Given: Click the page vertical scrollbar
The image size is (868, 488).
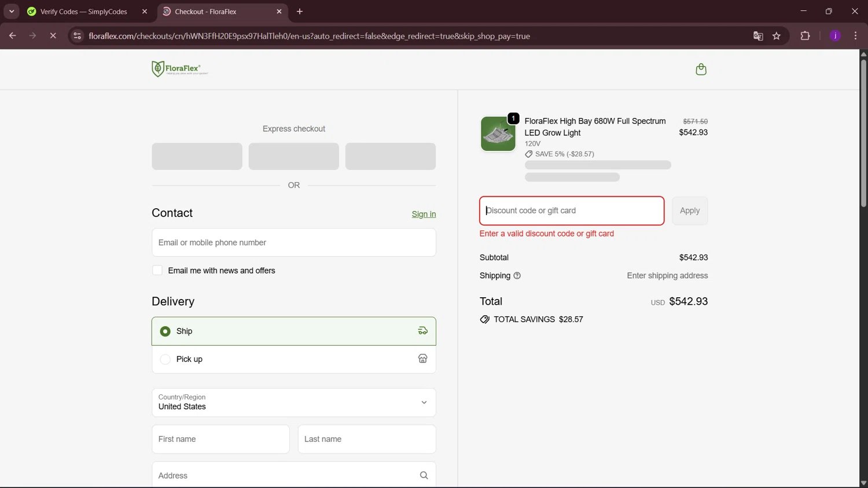Looking at the screenshot, I should pos(863,133).
